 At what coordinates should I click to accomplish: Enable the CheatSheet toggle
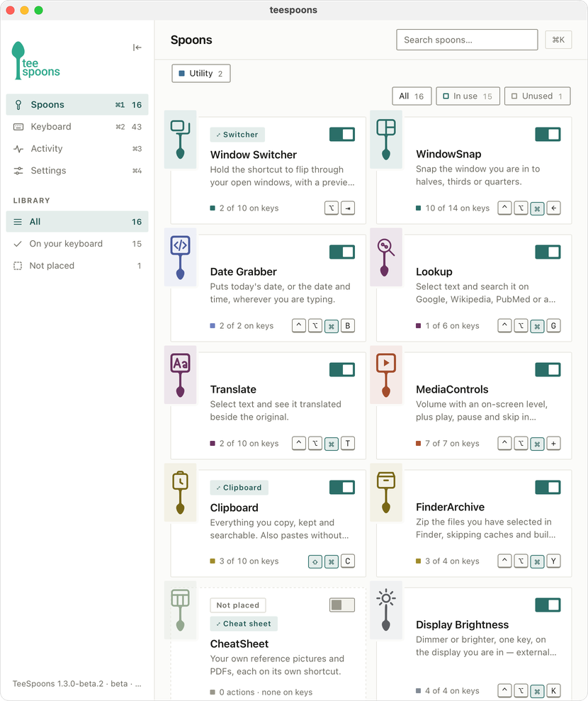click(x=341, y=605)
